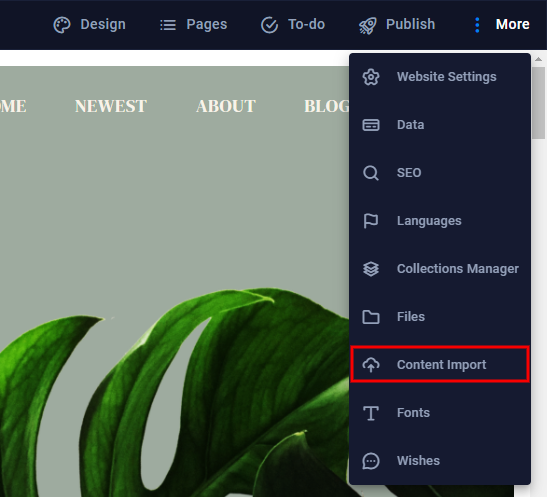Click the SEO magnifier icon
The height and width of the screenshot is (497, 550).
(371, 173)
